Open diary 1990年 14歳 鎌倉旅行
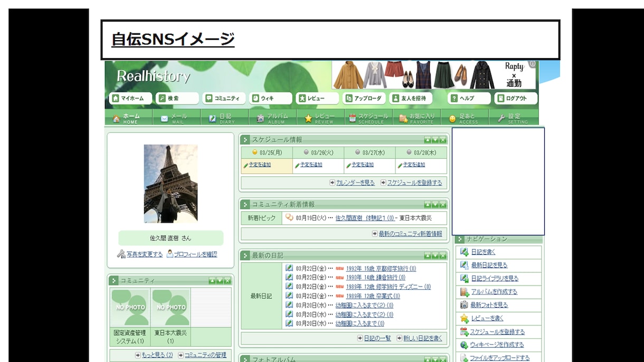 coord(375,278)
